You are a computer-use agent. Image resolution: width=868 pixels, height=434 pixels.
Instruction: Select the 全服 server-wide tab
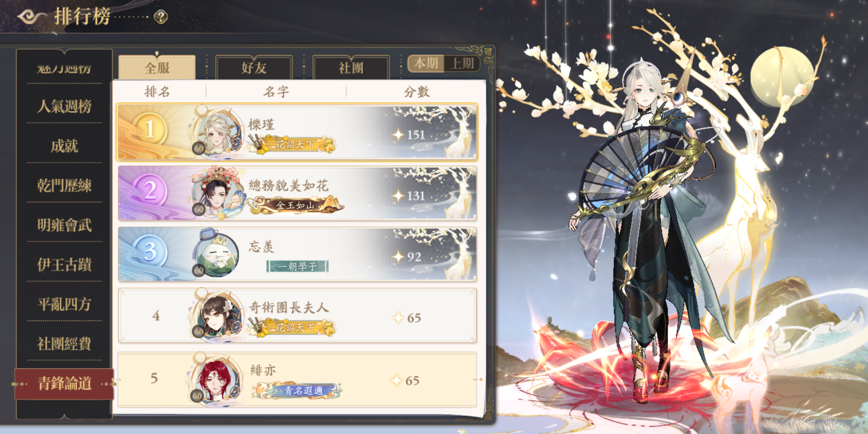pos(157,68)
